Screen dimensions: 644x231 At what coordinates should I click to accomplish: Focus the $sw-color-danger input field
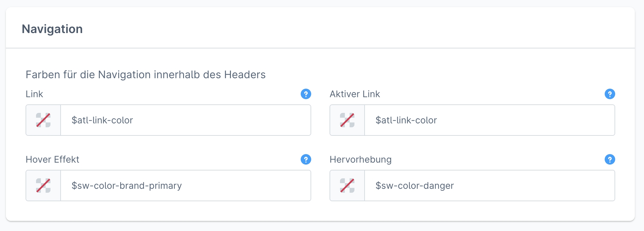(x=489, y=186)
